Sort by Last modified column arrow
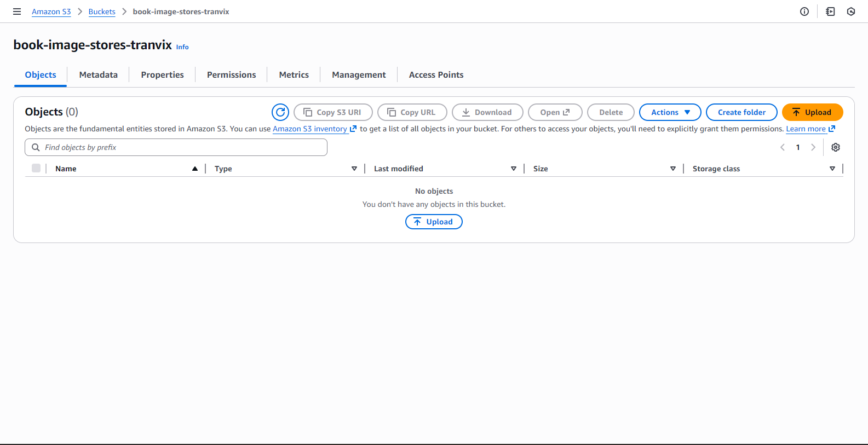 coord(514,169)
